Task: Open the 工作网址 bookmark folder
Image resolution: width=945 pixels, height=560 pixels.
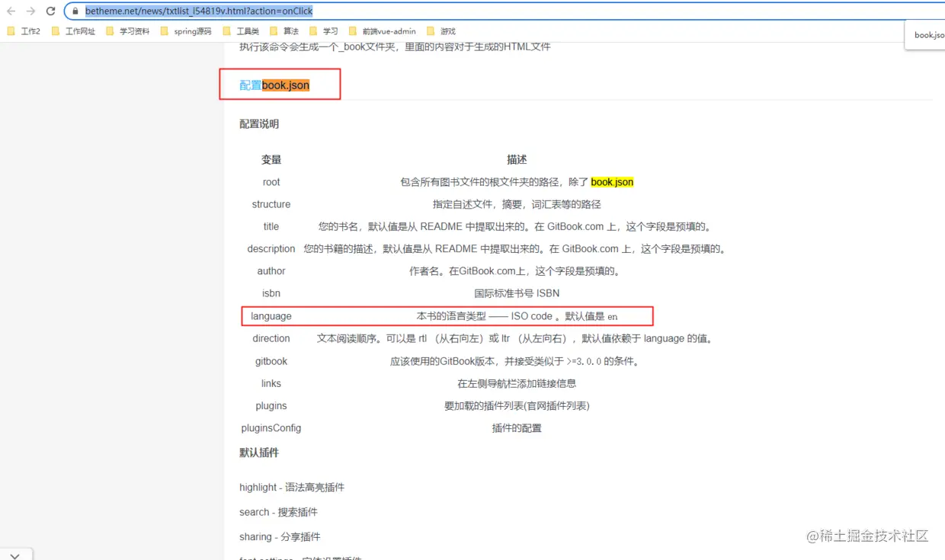Action: click(73, 31)
